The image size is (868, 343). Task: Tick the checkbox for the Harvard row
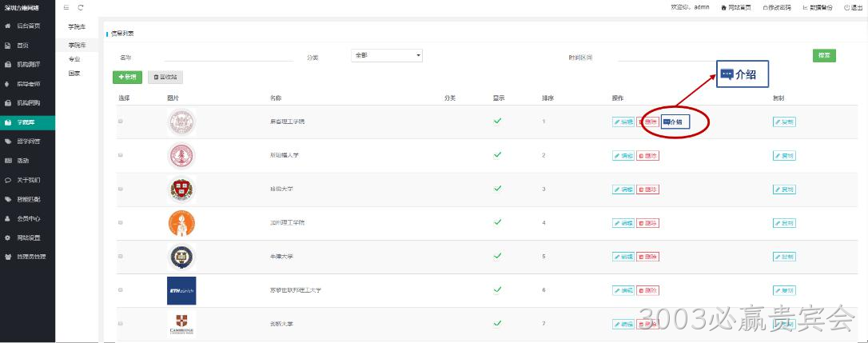[121, 189]
